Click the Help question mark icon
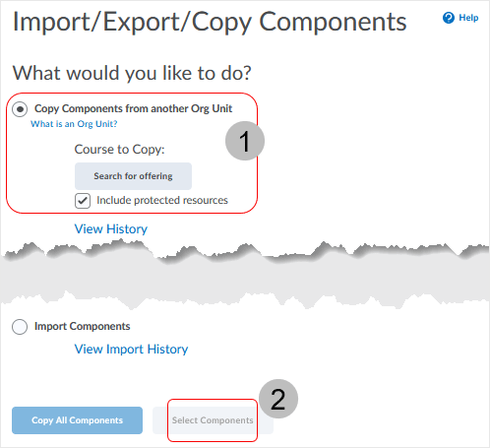Viewport: 490px width, 448px height. (x=449, y=18)
